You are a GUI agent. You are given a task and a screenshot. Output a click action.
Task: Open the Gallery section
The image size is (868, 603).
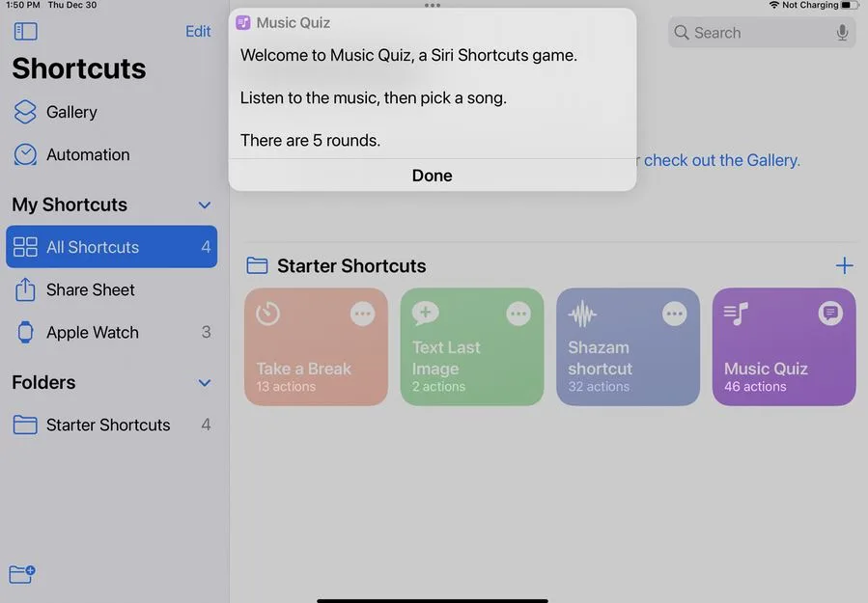(x=111, y=112)
